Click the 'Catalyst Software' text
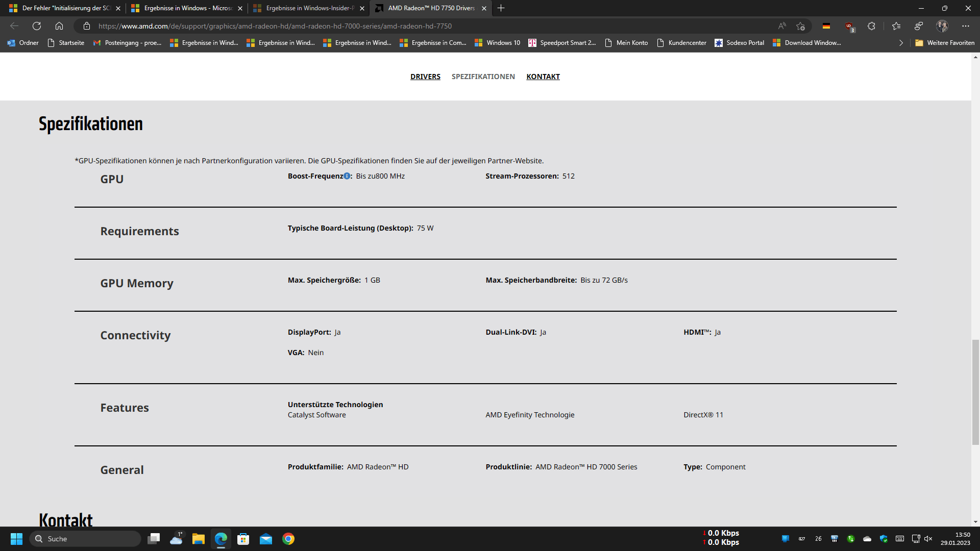 tap(316, 415)
